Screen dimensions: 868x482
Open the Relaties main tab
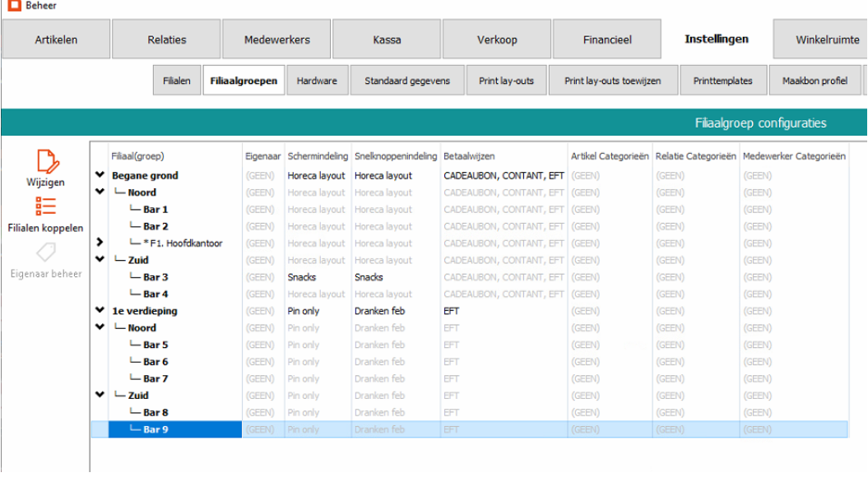tap(167, 39)
